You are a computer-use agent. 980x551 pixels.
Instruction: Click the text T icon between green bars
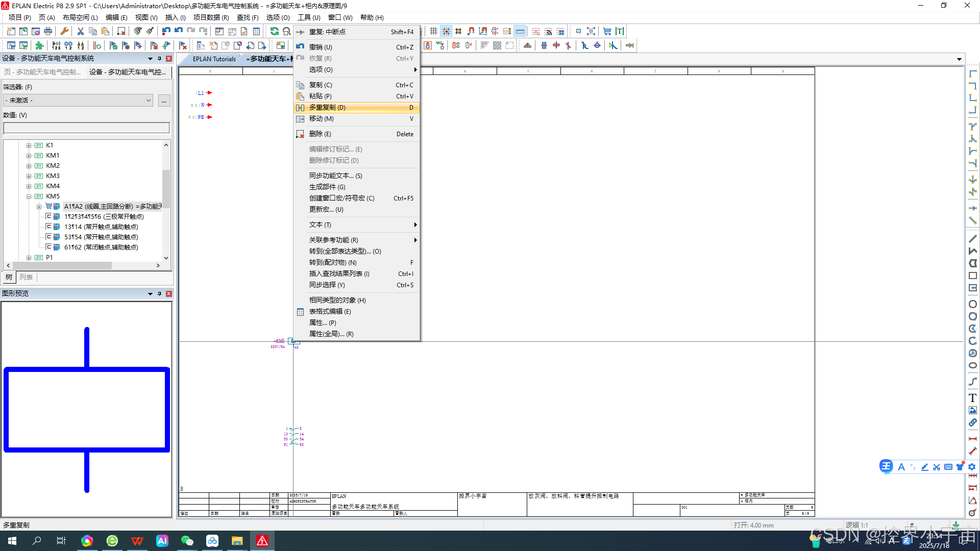tap(620, 32)
